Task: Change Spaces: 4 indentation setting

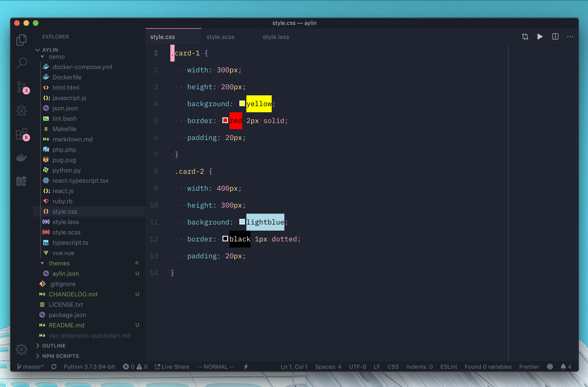Action: [328, 367]
